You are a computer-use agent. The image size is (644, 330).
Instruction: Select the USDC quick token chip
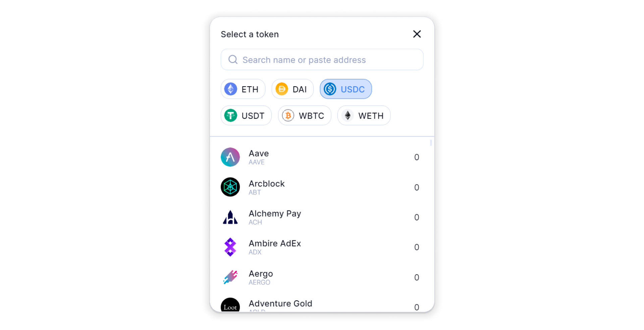point(345,89)
